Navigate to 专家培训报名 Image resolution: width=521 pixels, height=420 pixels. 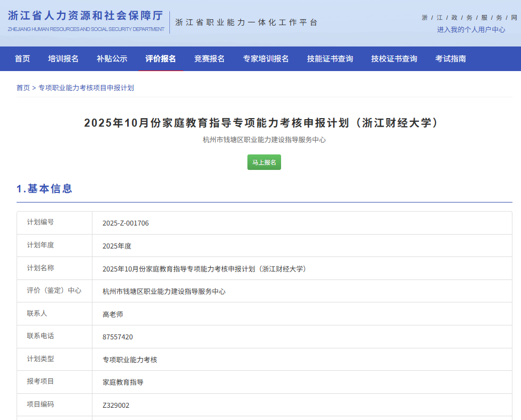coord(266,59)
